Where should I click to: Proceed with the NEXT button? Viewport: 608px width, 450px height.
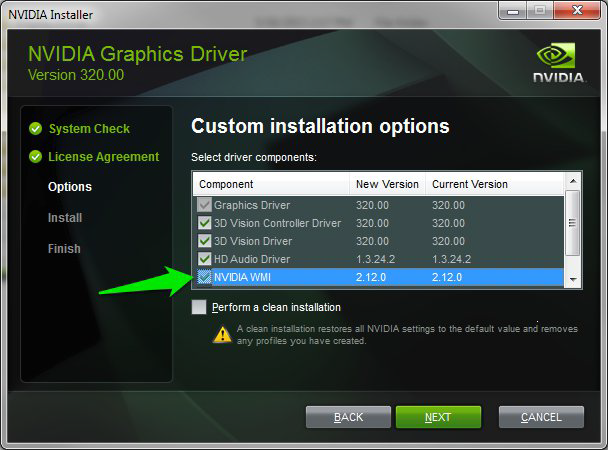438,417
